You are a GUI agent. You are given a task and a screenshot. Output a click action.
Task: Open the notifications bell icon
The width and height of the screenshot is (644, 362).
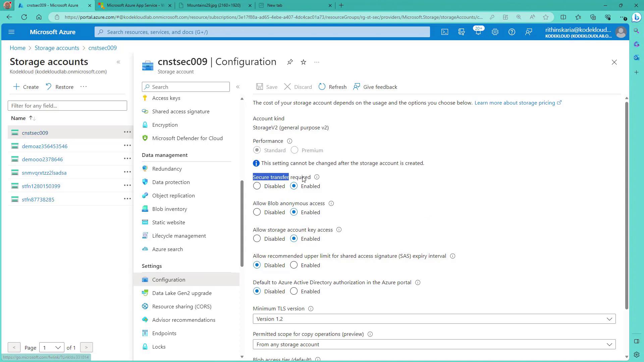pyautogui.click(x=478, y=32)
